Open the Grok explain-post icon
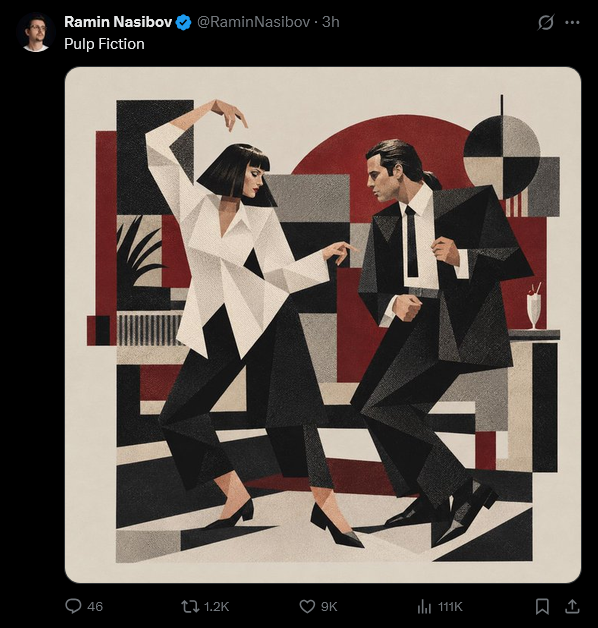Viewport: 598px width, 628px height. click(546, 22)
